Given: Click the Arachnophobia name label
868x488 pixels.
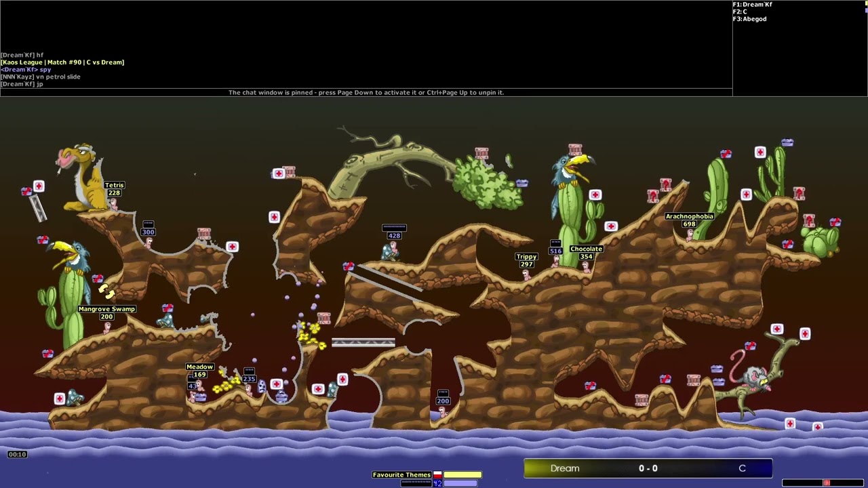Looking at the screenshot, I should pos(690,216).
